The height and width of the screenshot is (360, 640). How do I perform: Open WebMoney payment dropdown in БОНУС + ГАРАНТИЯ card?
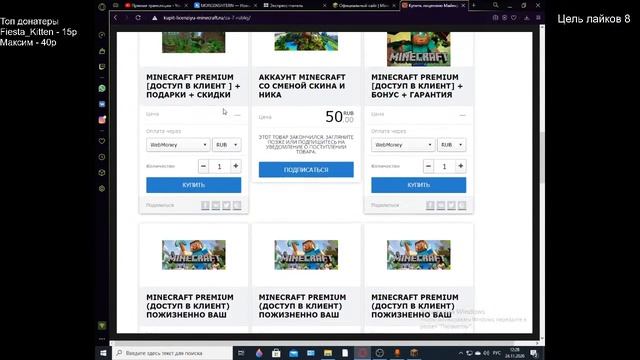coord(403,145)
